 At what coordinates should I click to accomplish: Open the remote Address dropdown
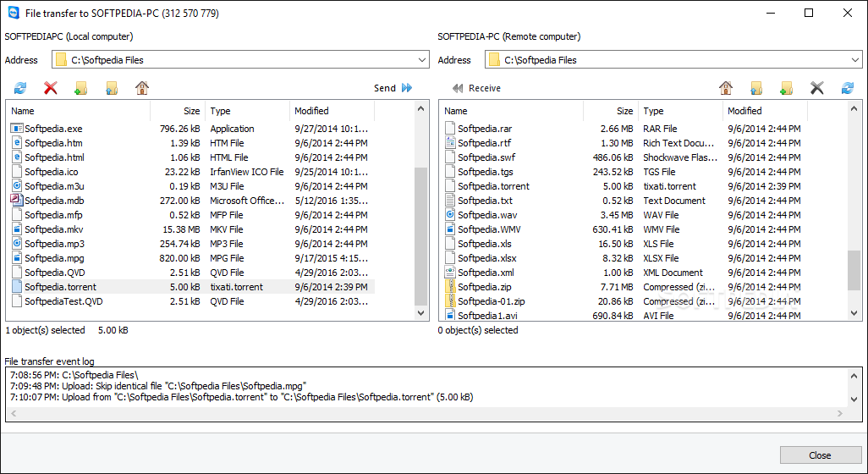tap(856, 60)
